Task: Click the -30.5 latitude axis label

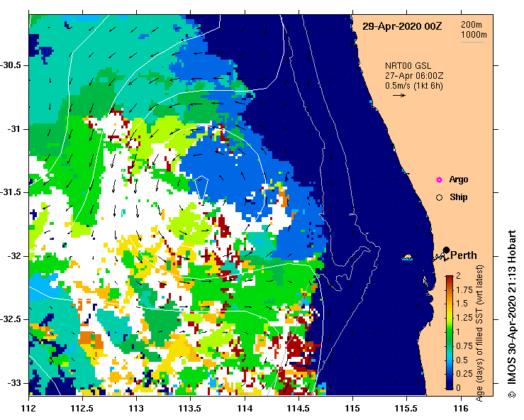Action: pyautogui.click(x=11, y=65)
